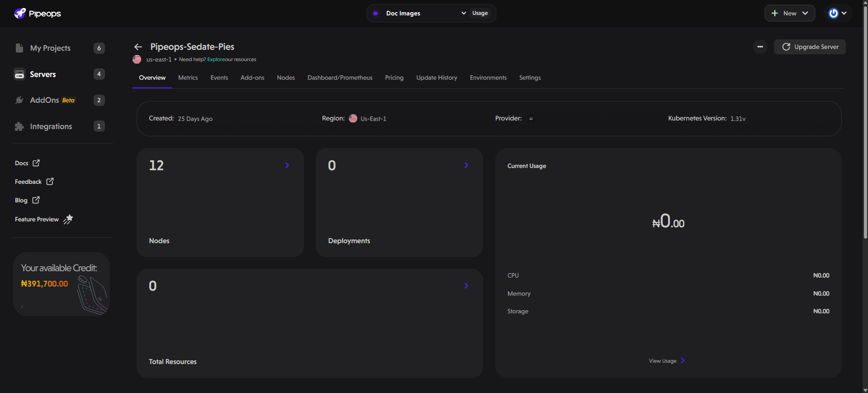Screen dimensions: 868x393
Task: Click the AddOns count badge 2
Action: [x=99, y=100]
